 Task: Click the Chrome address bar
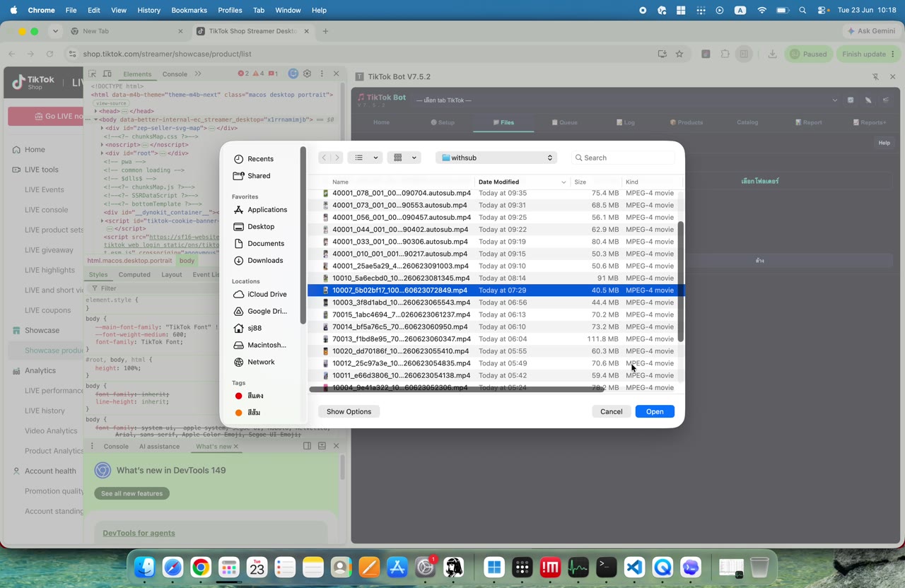(x=368, y=54)
